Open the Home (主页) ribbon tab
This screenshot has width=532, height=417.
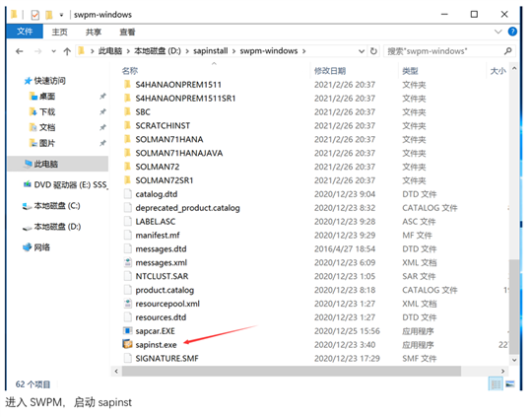pos(59,32)
